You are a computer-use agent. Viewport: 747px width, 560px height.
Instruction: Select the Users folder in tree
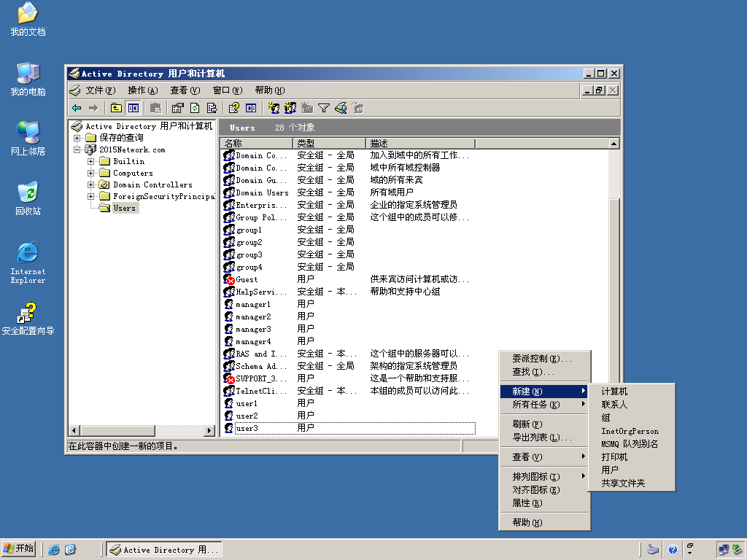click(x=124, y=208)
